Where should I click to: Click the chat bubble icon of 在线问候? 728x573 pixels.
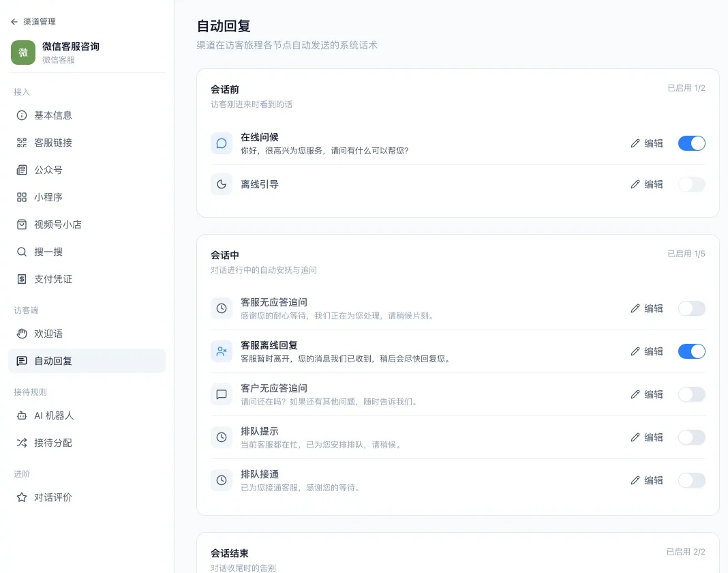(222, 143)
